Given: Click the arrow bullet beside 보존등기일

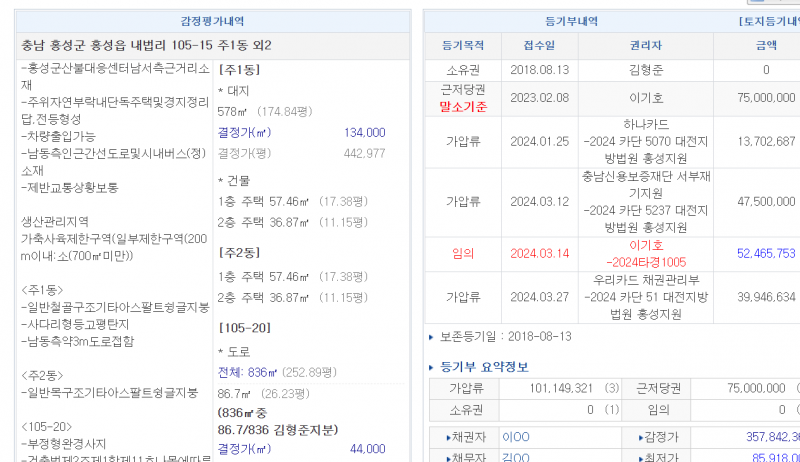Looking at the screenshot, I should click(x=432, y=338).
